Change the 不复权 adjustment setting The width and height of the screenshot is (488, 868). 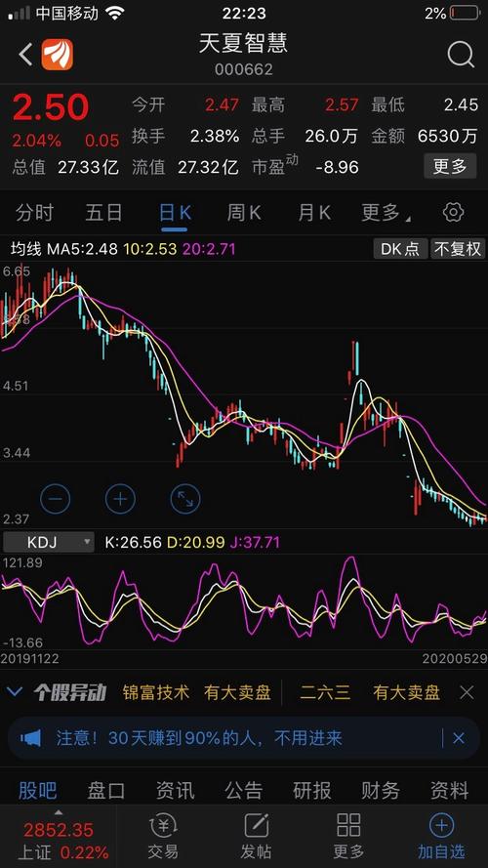click(x=458, y=249)
